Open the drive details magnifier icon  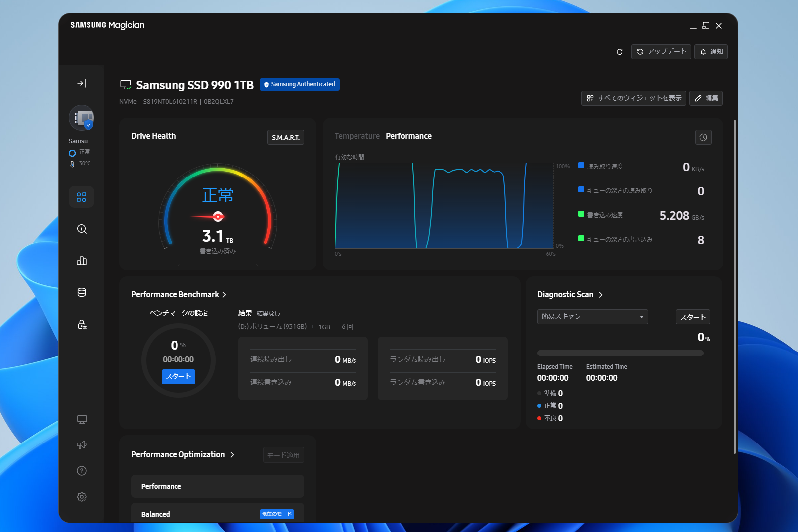[x=82, y=229]
